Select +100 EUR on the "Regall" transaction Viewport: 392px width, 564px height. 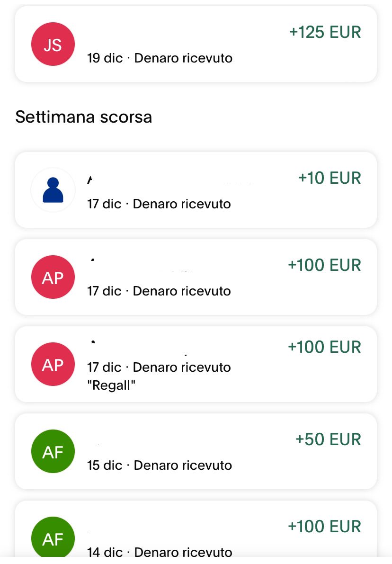324,347
